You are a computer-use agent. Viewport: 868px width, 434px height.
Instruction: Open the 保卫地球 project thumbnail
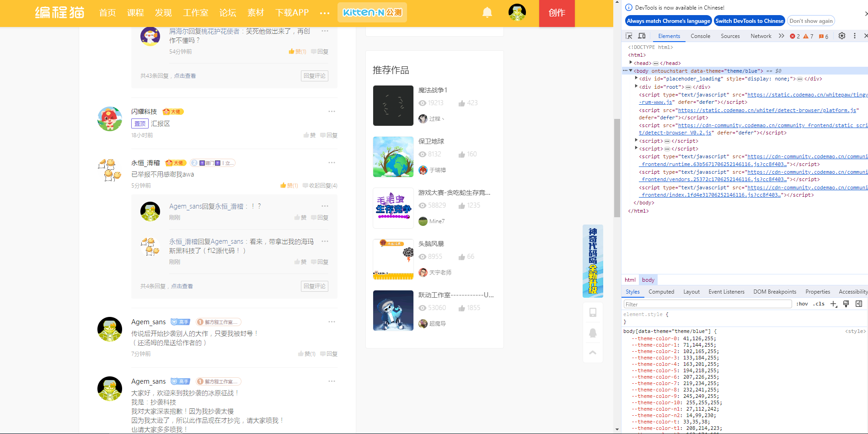point(393,157)
